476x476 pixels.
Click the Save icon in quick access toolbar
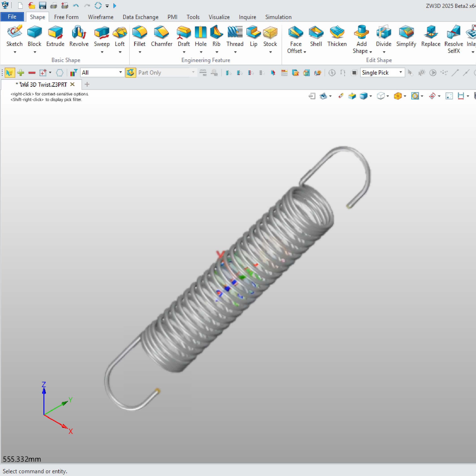pos(43,5)
